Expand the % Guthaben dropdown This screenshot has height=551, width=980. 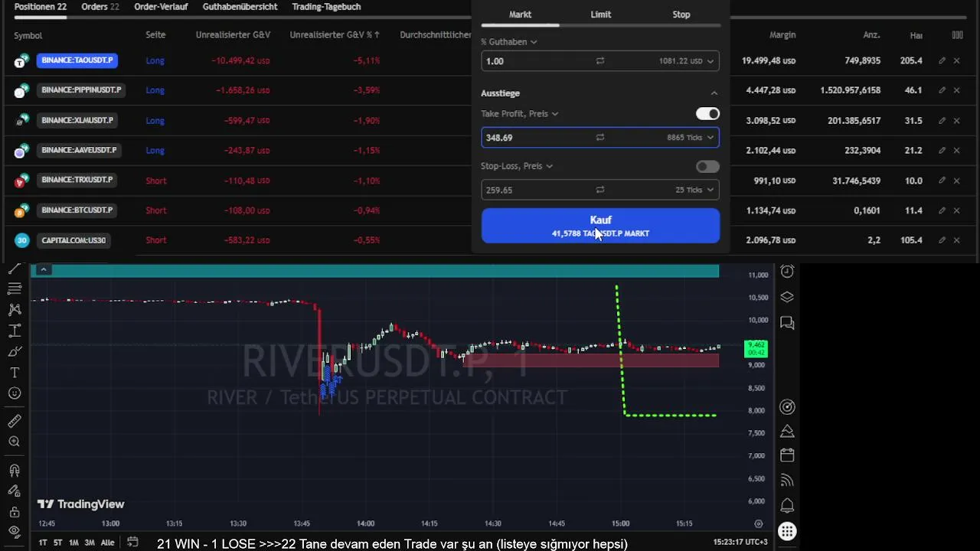[x=509, y=42]
